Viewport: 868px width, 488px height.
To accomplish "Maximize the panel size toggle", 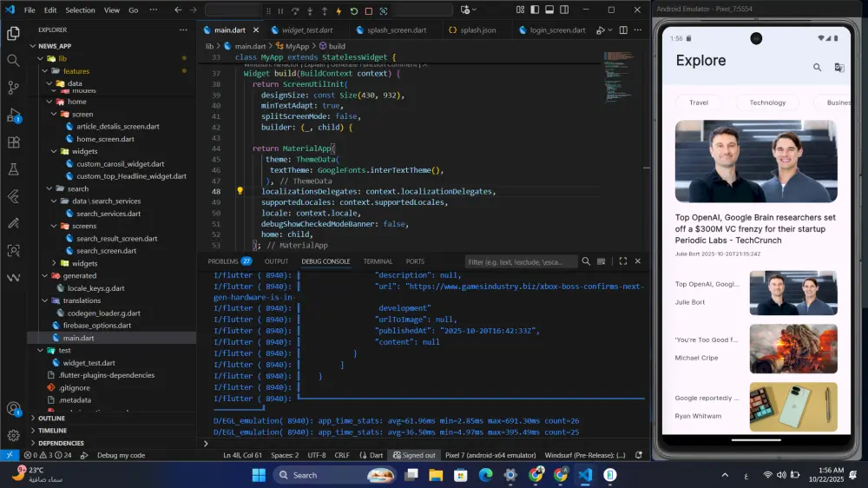I will click(622, 261).
